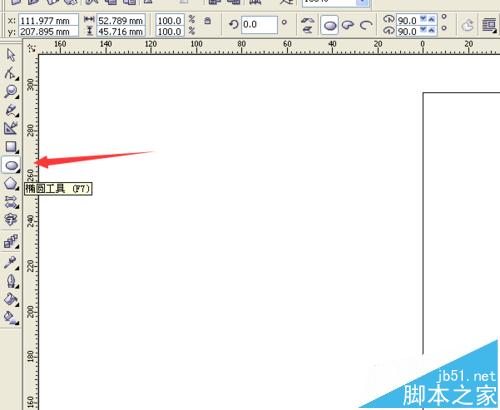The image size is (500, 410).
Task: Edit the rotation angle 0.0 field
Action: (259, 24)
